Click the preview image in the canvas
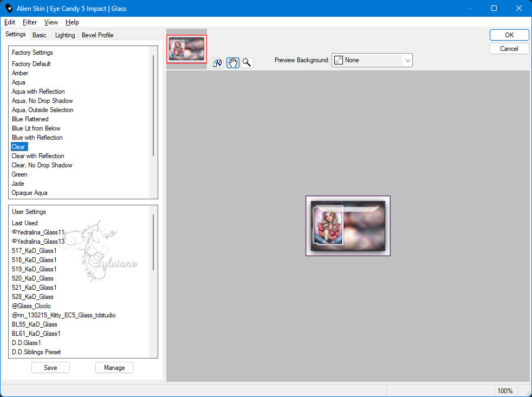Viewport: 532px width, 397px height. [348, 226]
